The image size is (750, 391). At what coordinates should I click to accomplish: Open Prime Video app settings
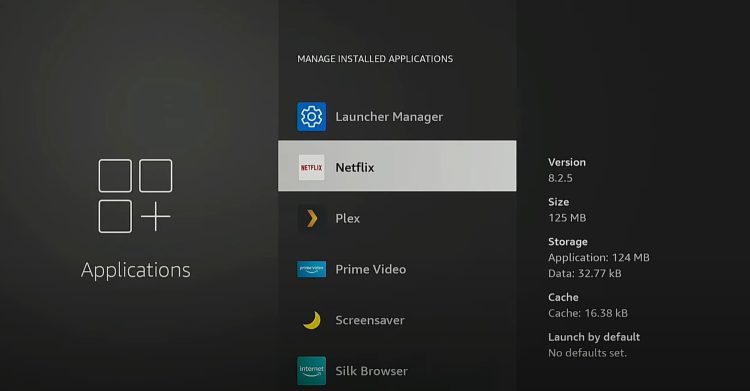tap(397, 269)
